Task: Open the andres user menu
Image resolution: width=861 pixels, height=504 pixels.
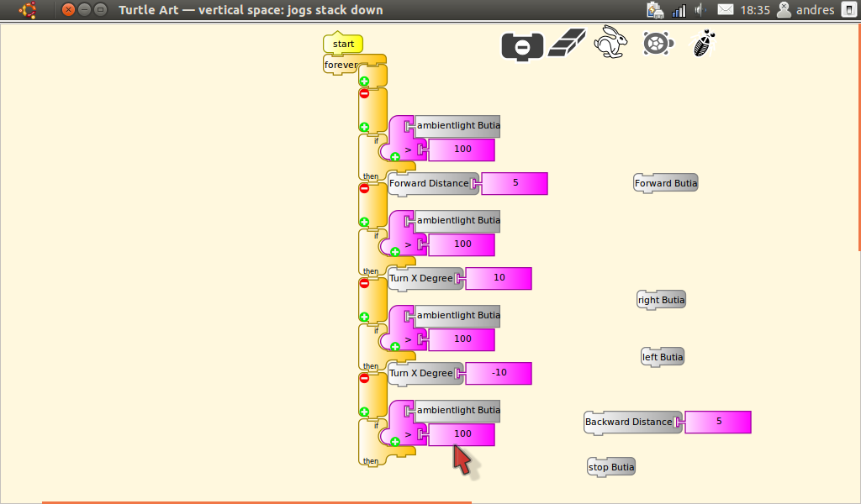Action: coord(806,10)
